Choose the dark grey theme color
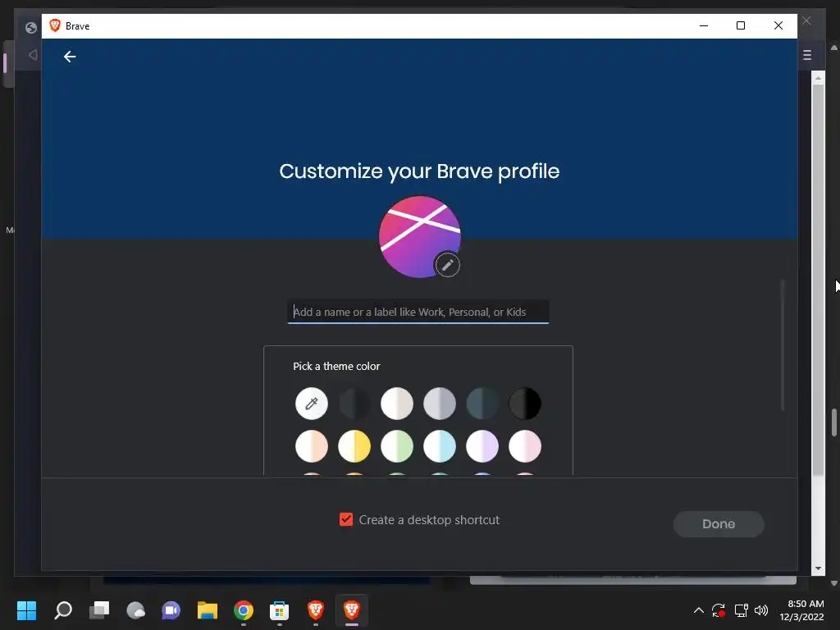840x630 pixels. pyautogui.click(x=354, y=404)
